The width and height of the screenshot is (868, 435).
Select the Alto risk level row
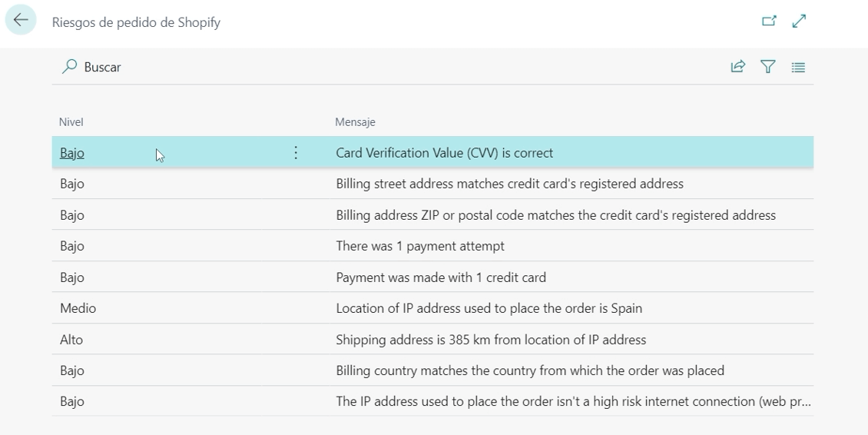pos(71,340)
